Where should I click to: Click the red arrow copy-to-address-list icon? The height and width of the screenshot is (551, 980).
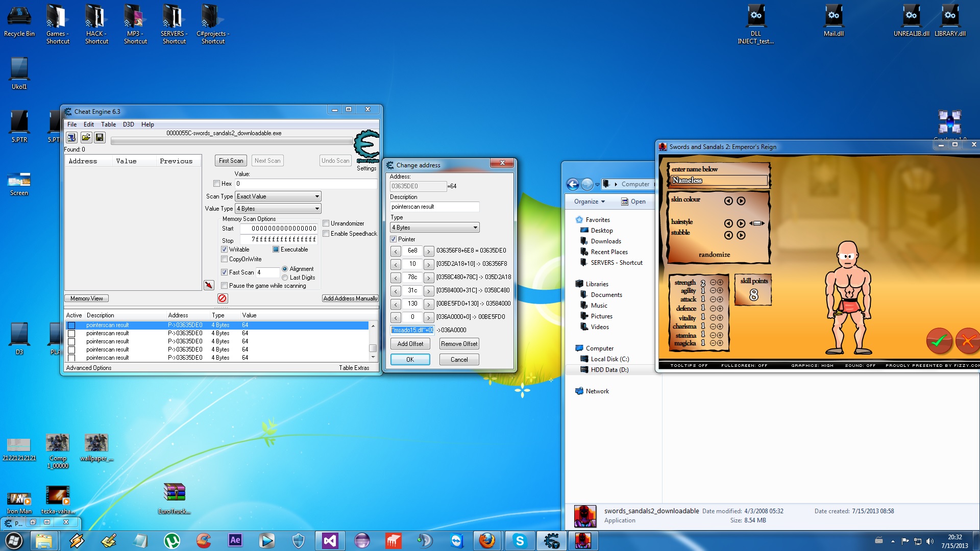click(x=209, y=285)
